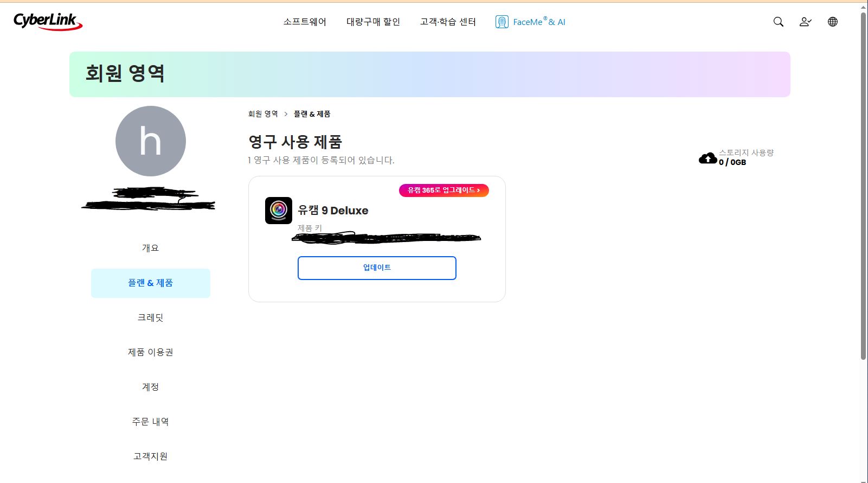Click the 업데이트 button
This screenshot has width=868, height=483.
(377, 268)
